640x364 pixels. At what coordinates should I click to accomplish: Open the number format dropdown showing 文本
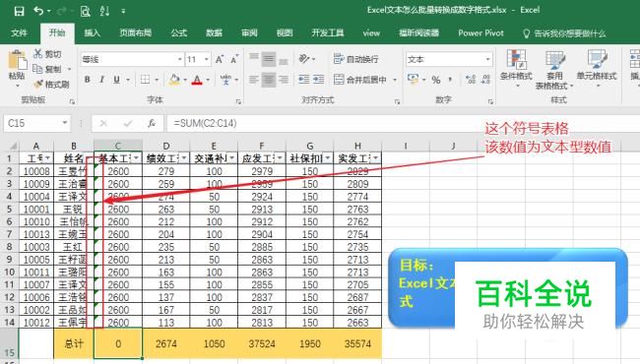(x=449, y=59)
